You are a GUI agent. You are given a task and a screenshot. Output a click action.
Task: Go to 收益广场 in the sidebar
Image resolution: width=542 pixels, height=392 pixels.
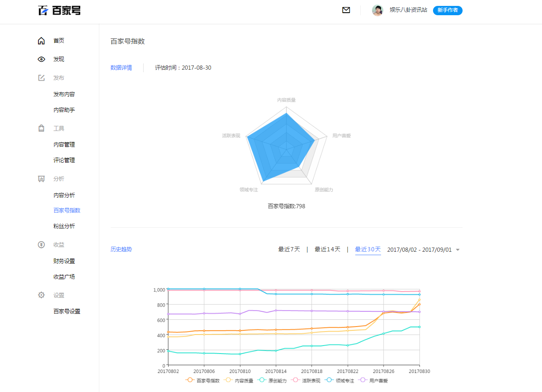point(64,277)
